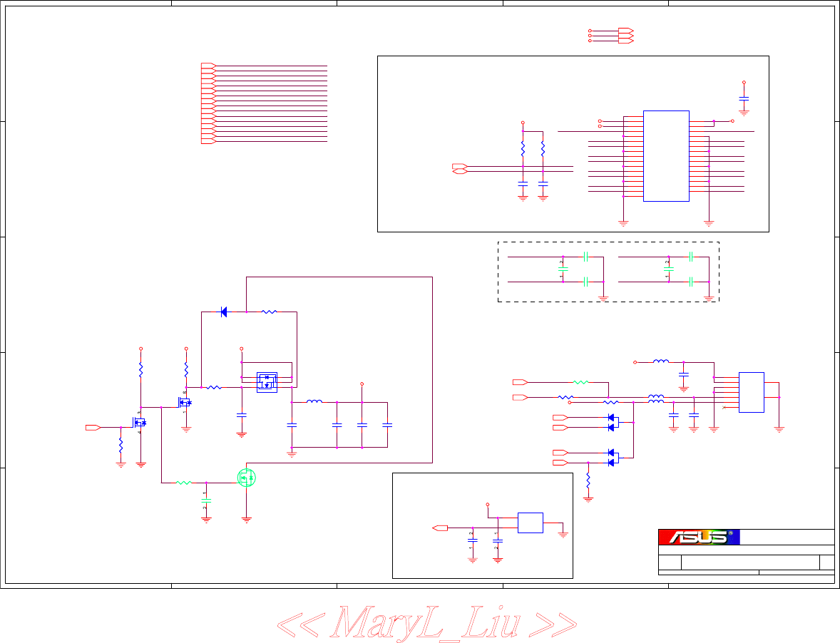Select the green circled MOSFET symbol
Screen dimensions: 840x643
pyautogui.click(x=247, y=478)
